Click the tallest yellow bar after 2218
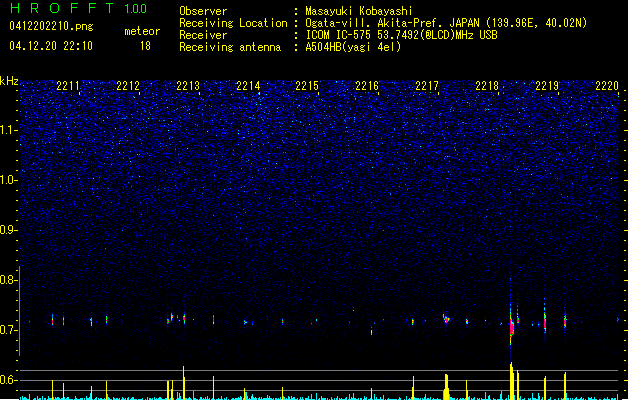The height and width of the screenshot is (400, 629). tap(511, 381)
